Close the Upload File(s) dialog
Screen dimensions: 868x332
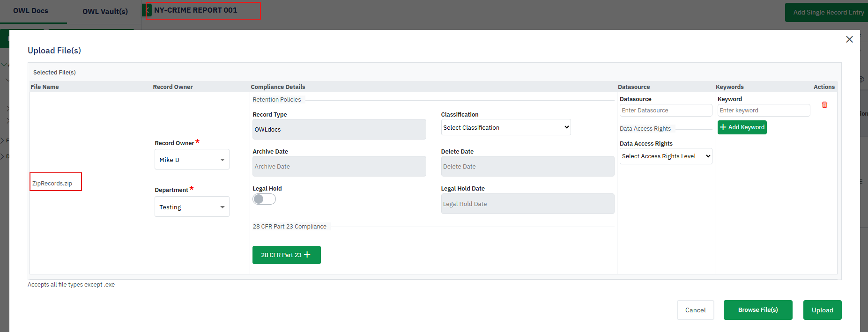coord(849,39)
